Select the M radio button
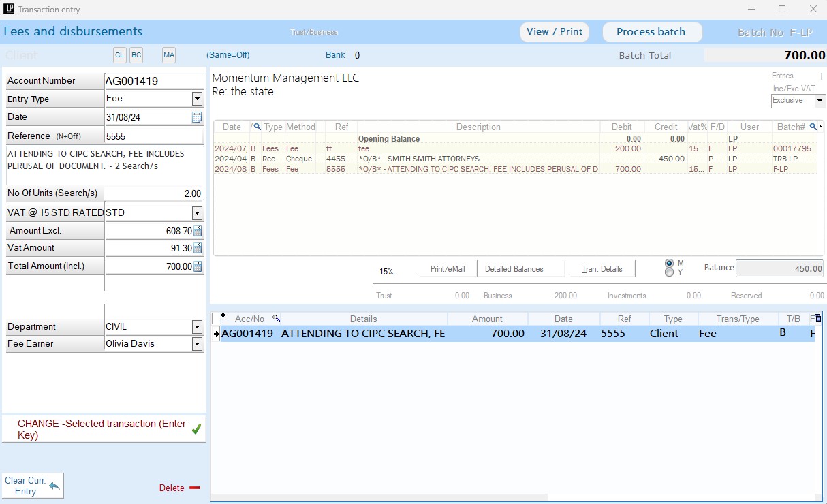Viewport: 827px width, 504px height. [669, 263]
